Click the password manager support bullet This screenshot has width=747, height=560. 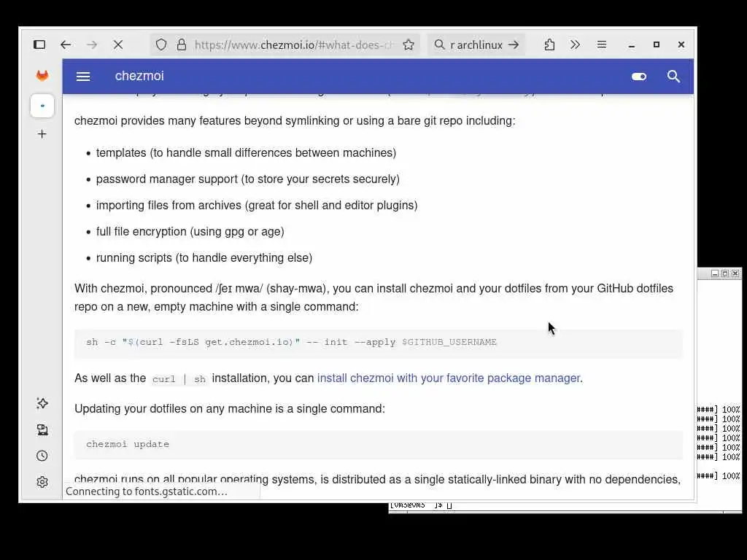(x=248, y=179)
